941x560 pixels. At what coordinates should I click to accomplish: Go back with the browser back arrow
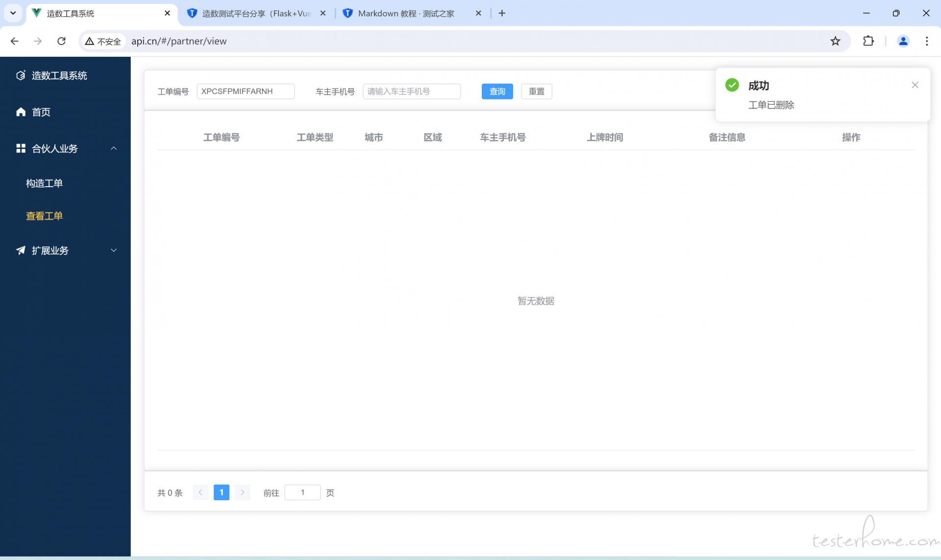pos(14,41)
